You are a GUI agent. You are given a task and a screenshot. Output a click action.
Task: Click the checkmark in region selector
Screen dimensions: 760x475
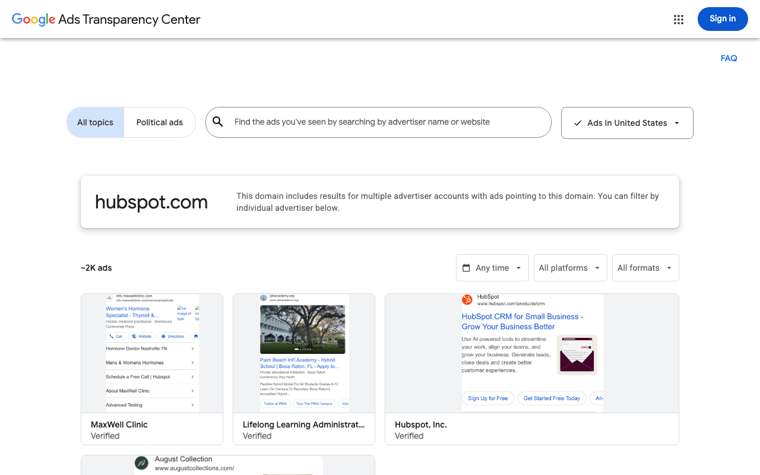coord(577,123)
